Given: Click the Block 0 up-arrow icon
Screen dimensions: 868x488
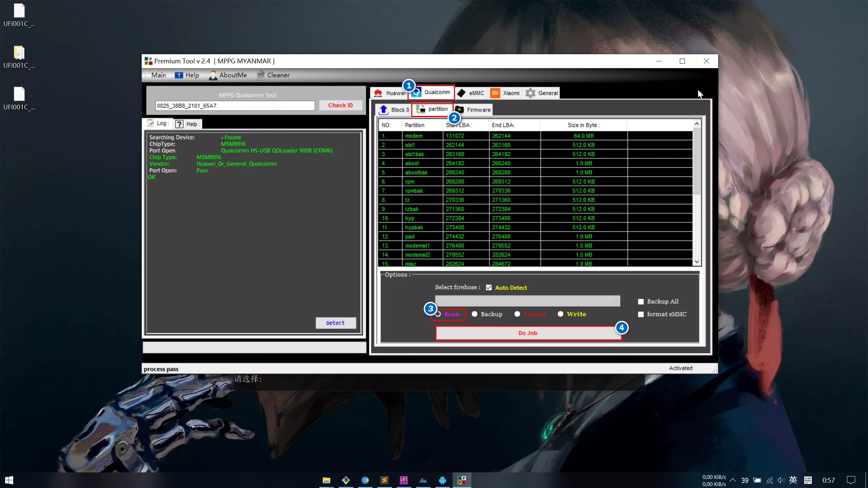Looking at the screenshot, I should [383, 109].
